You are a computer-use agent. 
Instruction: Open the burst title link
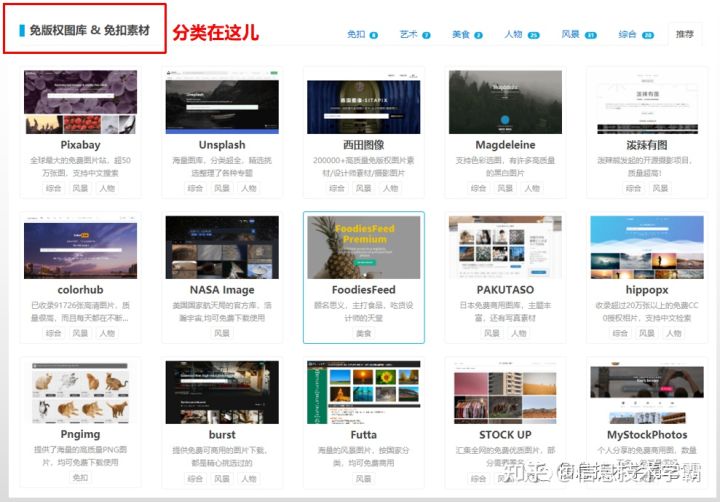[x=222, y=434]
